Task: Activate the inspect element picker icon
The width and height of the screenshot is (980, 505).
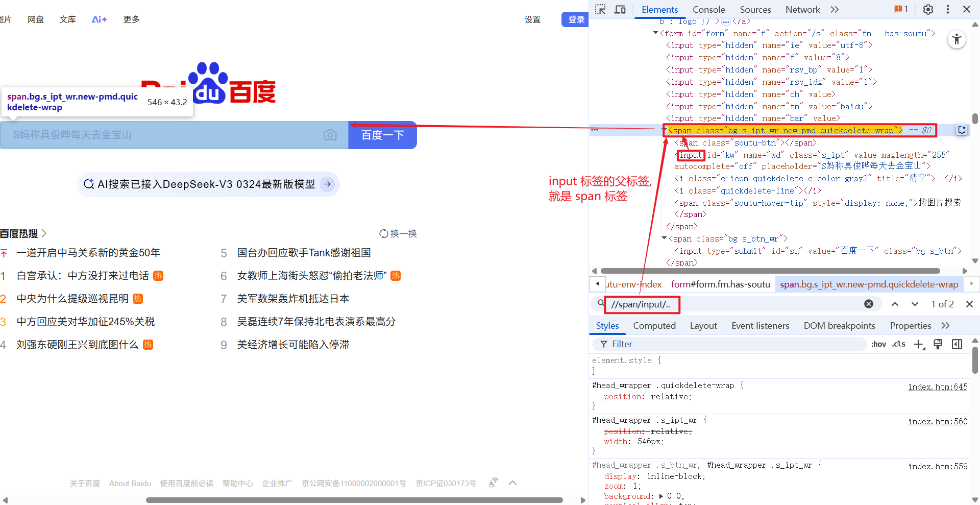Action: (600, 9)
